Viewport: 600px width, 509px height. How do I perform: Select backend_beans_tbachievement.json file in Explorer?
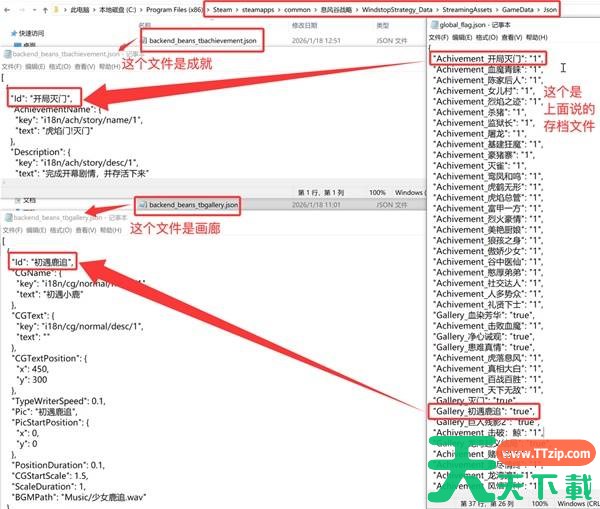[x=203, y=41]
